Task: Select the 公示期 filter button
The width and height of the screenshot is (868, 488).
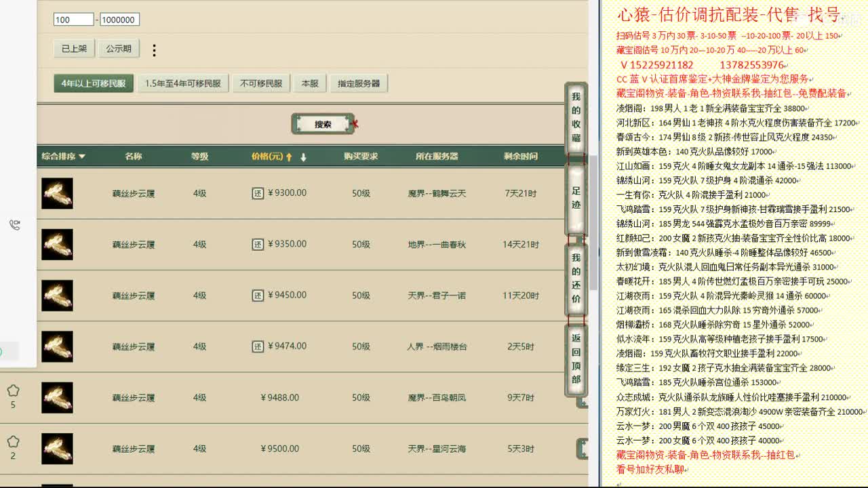Action: point(119,49)
